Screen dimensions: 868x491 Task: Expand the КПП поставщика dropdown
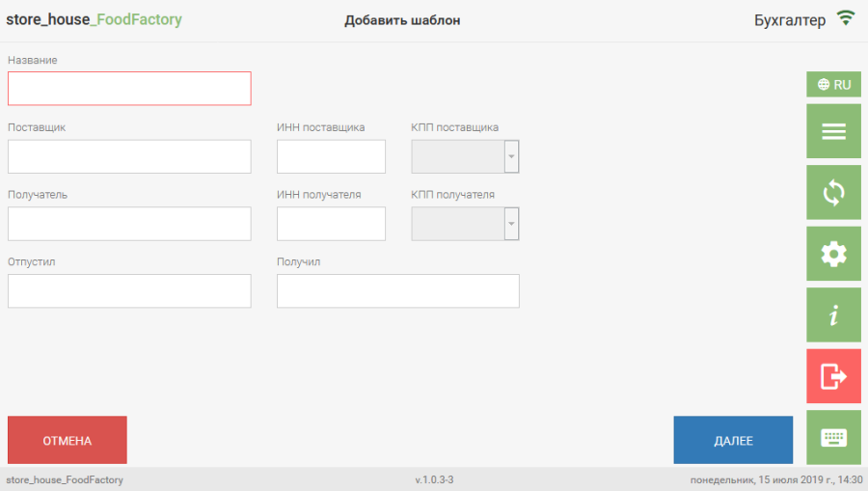click(x=512, y=156)
